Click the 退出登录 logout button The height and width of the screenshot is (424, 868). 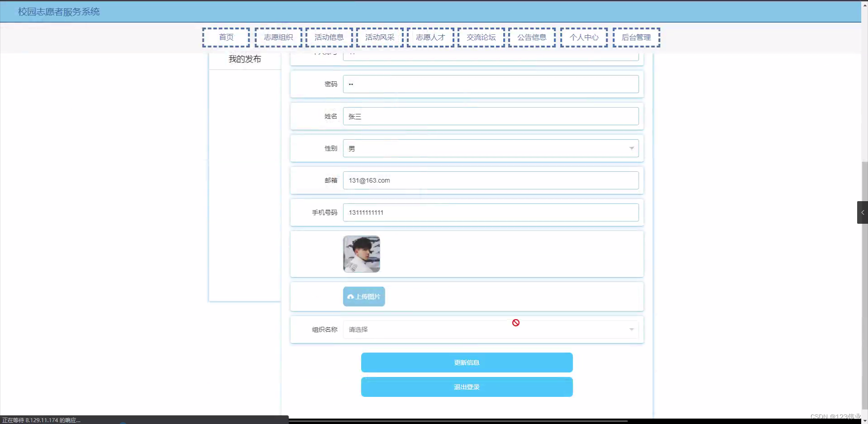click(466, 386)
